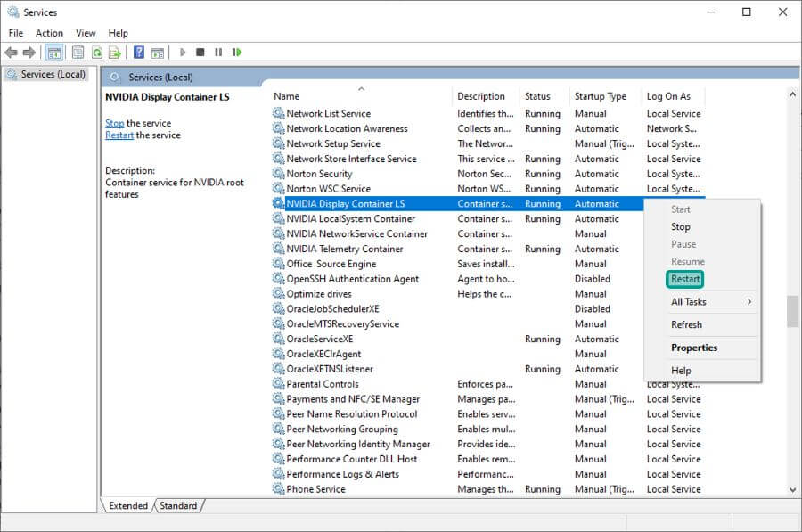Viewport: 802px width, 532px height.
Task: Click the gear icon beside Network List Service
Action: (278, 113)
